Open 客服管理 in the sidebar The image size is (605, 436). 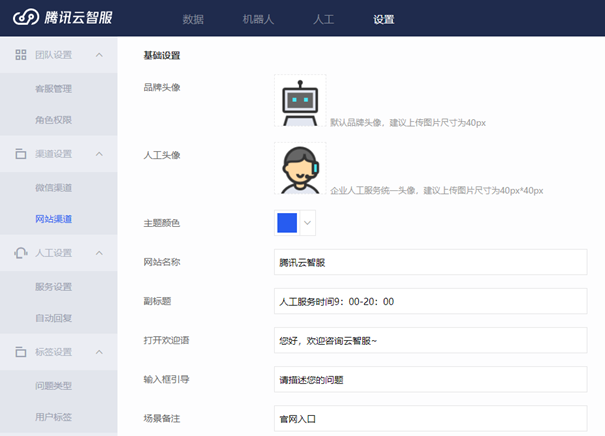54,89
